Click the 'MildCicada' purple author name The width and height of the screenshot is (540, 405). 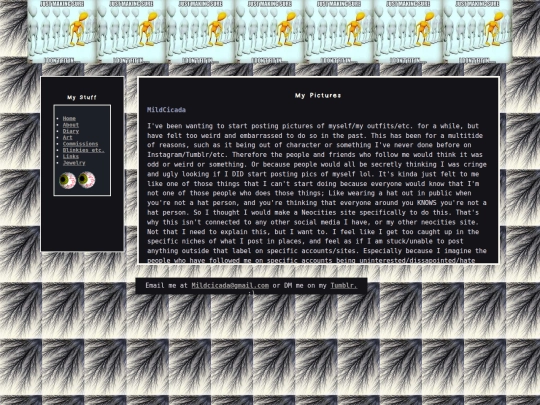(166, 110)
